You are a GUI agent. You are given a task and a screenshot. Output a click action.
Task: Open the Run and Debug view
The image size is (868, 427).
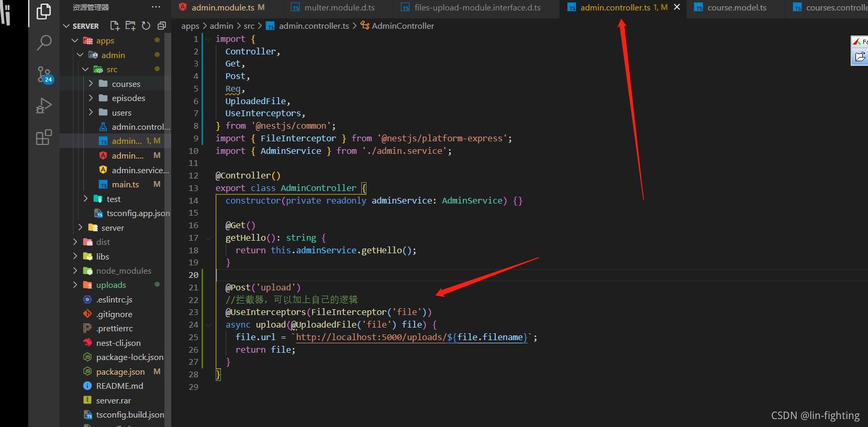44,106
